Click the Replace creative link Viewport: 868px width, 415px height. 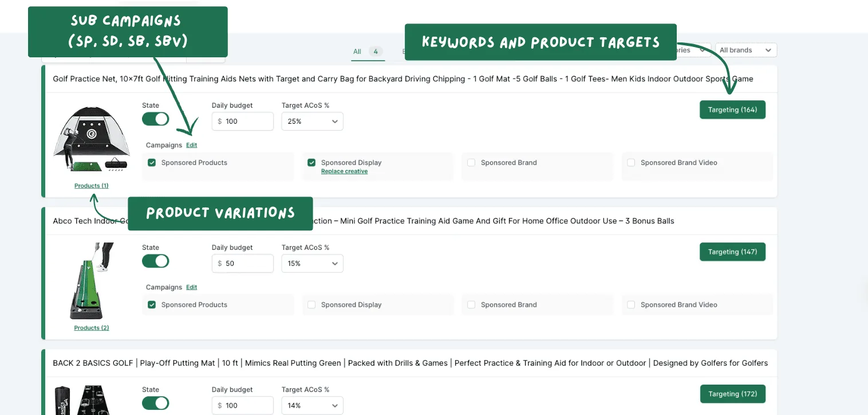[344, 171]
